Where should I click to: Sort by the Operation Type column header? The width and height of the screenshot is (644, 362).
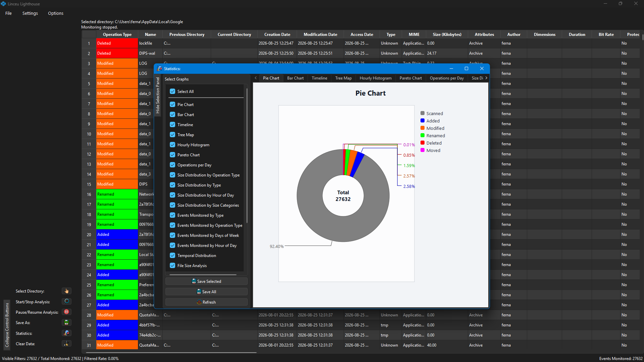click(117, 34)
